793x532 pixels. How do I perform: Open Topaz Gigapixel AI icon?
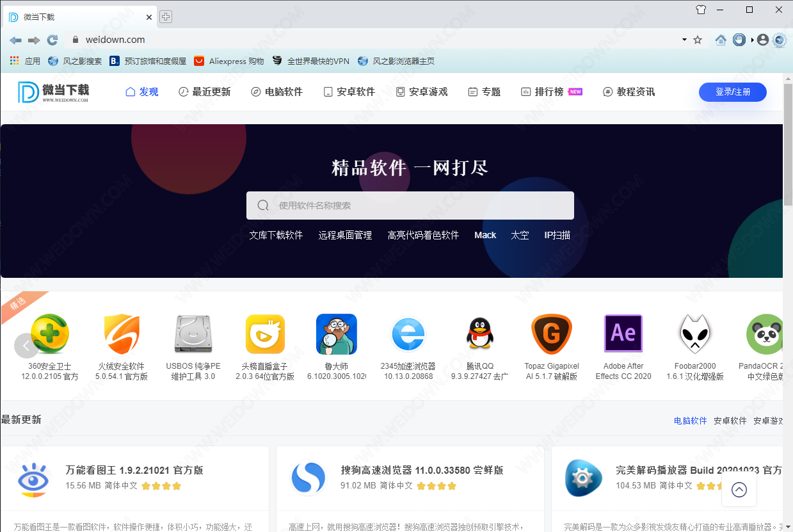[x=551, y=334]
